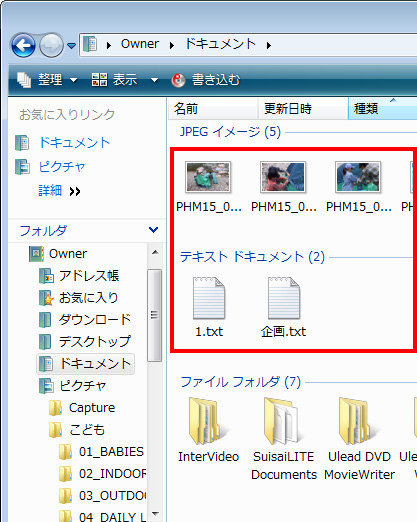The width and height of the screenshot is (417, 522).
Task: Open the recent pages dropdown arrow
Action: pos(71,45)
